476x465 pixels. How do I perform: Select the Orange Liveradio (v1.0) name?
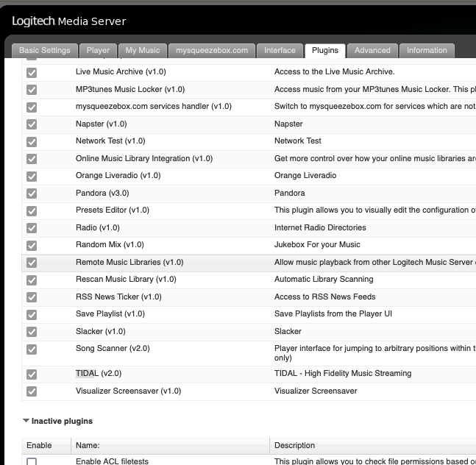[118, 175]
